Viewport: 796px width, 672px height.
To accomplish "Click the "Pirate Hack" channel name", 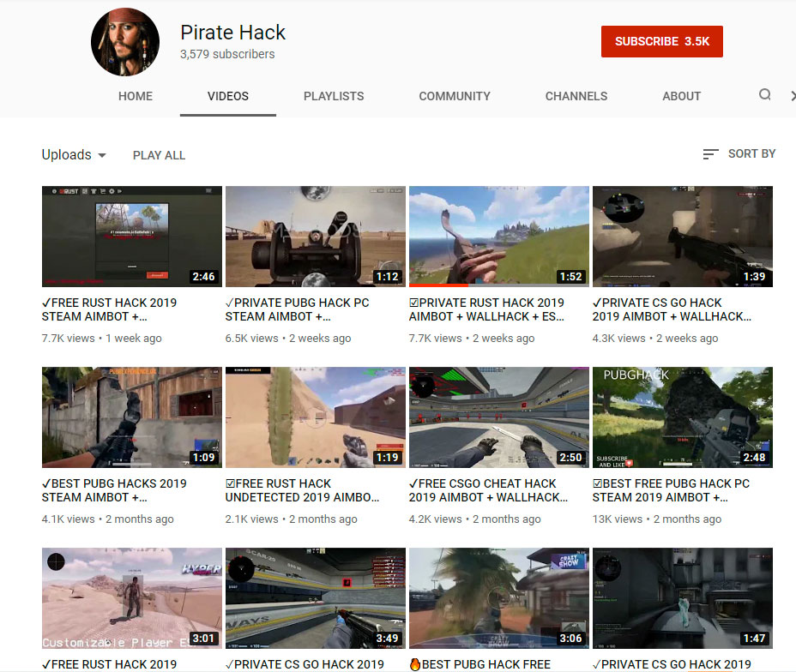I will [233, 33].
